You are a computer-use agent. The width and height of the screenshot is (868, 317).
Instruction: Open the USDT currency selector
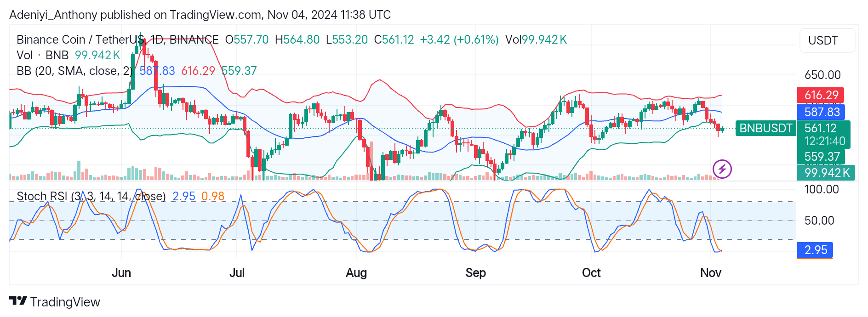[828, 40]
